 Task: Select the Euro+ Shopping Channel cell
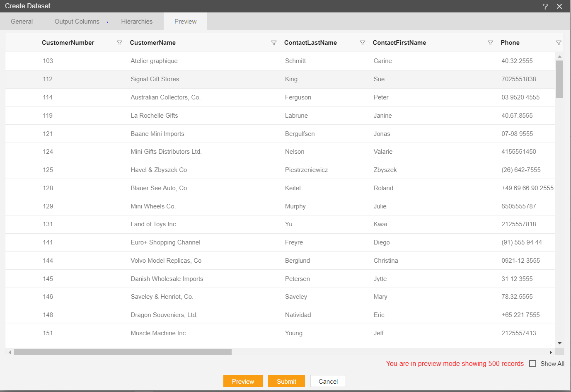click(x=165, y=242)
